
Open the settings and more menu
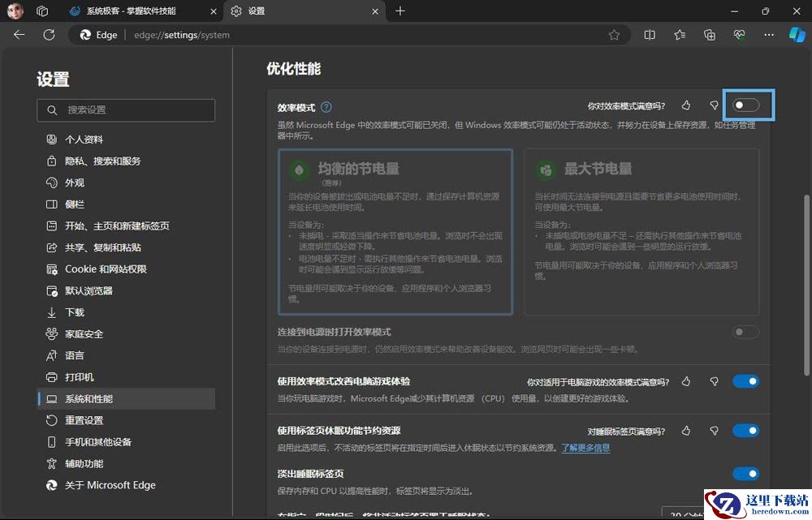point(769,35)
